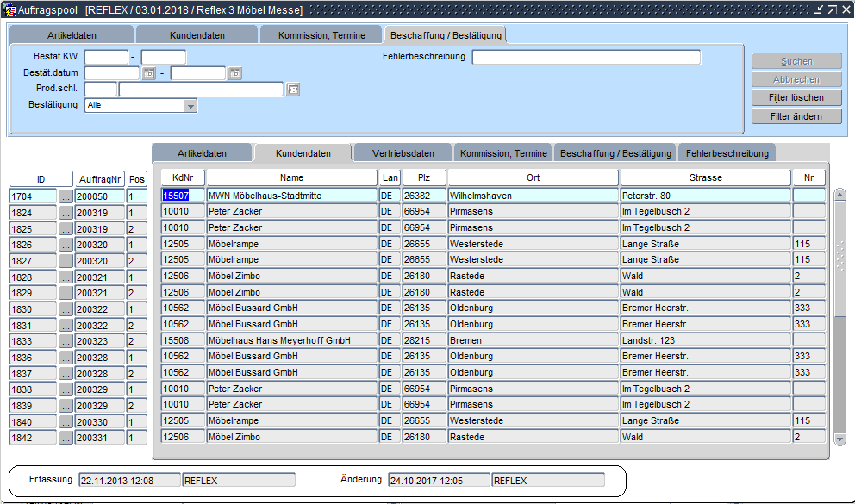Switch to the Artikeldaten filter tab
855x504 pixels.
pos(72,35)
